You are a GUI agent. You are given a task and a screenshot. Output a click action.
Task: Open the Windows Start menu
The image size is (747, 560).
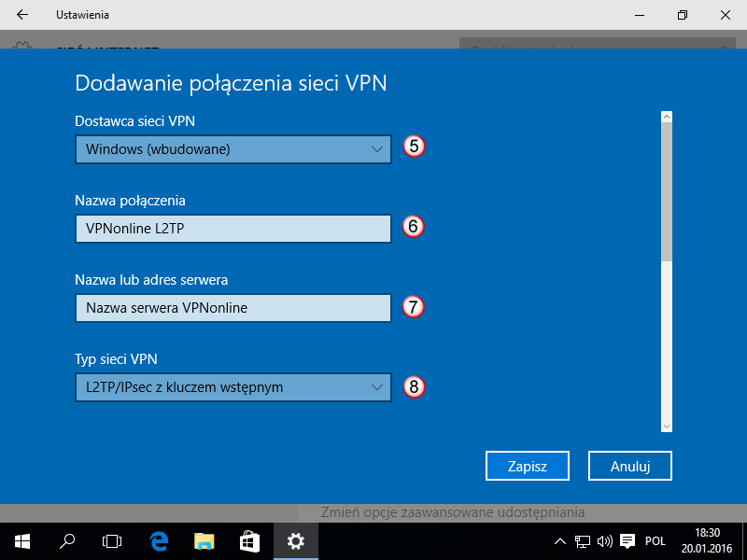point(22,541)
